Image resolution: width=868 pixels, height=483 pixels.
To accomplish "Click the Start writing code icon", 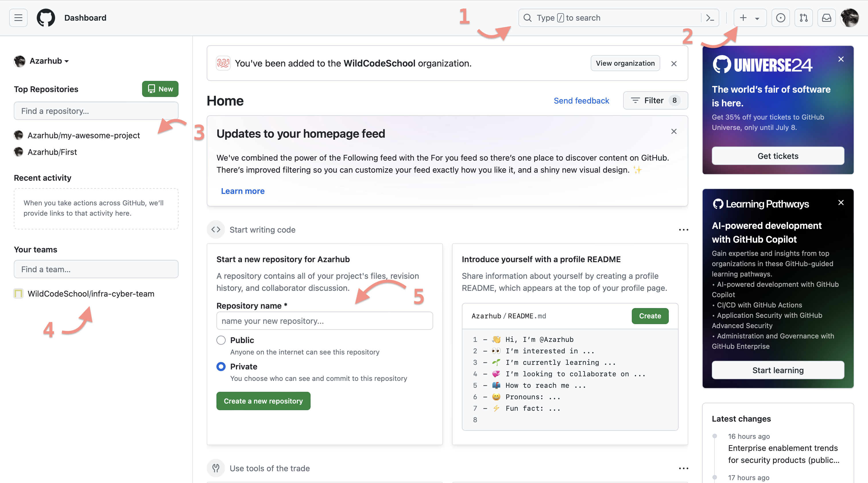I will [x=216, y=229].
